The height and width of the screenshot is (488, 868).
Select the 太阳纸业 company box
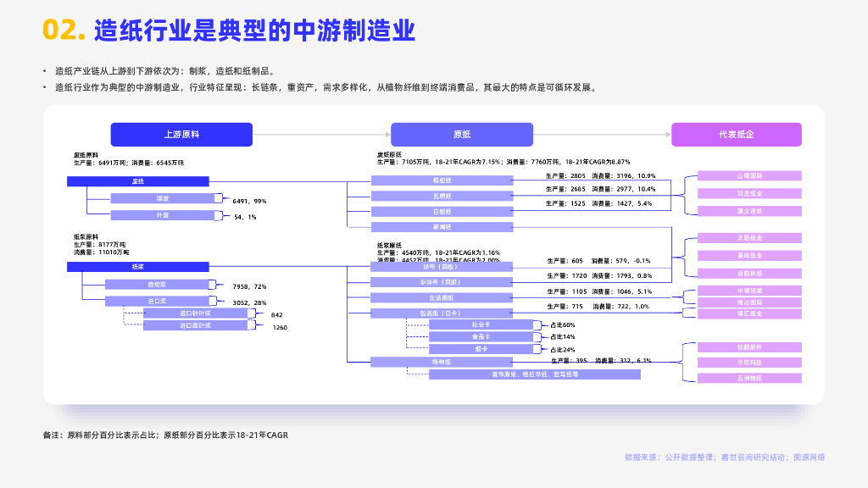coord(749,238)
